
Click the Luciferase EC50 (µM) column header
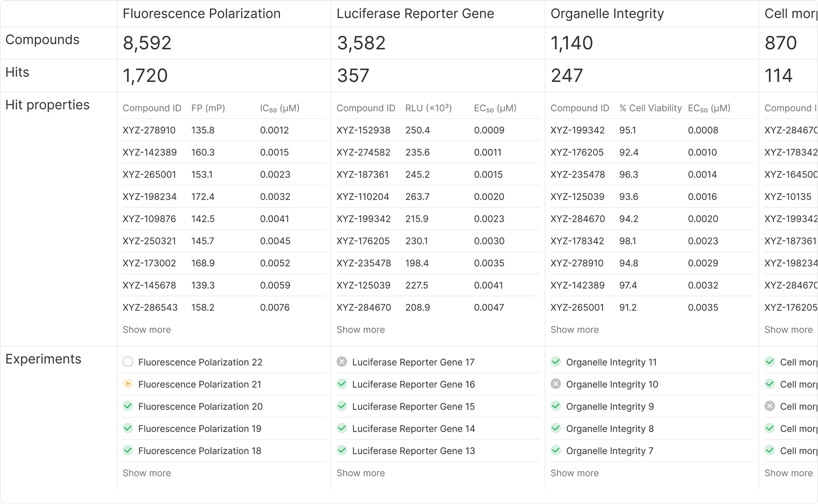(495, 108)
